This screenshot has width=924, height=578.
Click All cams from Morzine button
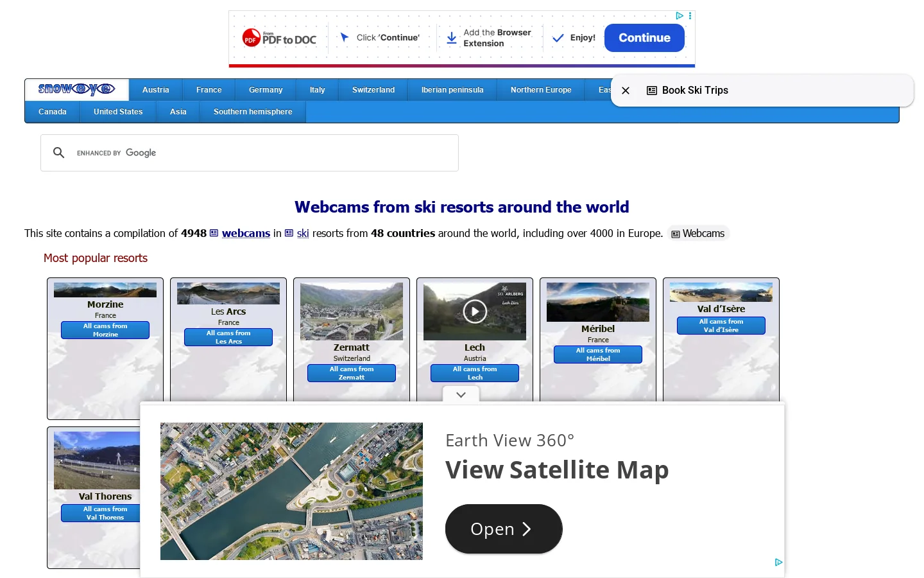click(x=105, y=330)
